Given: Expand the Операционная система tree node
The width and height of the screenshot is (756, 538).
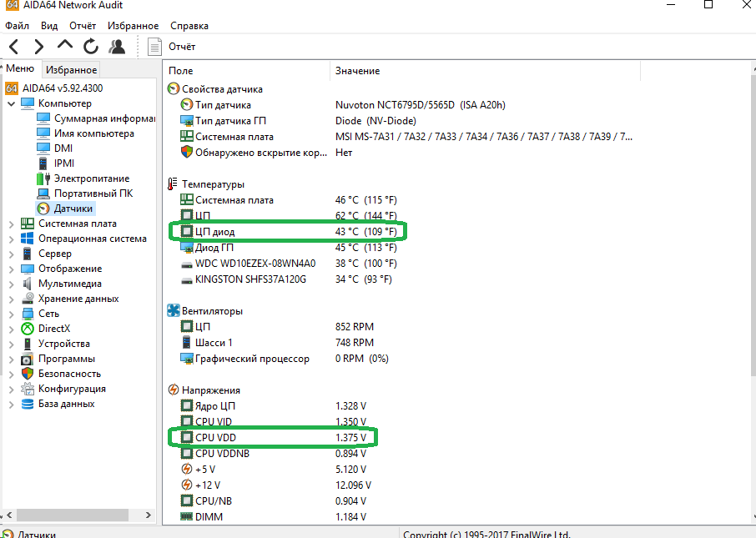Looking at the screenshot, I should 11,239.
